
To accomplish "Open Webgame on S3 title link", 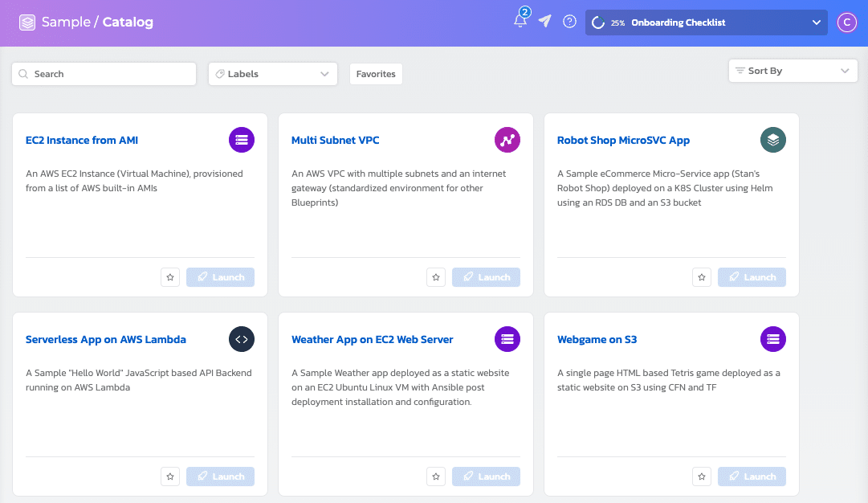I will click(597, 340).
